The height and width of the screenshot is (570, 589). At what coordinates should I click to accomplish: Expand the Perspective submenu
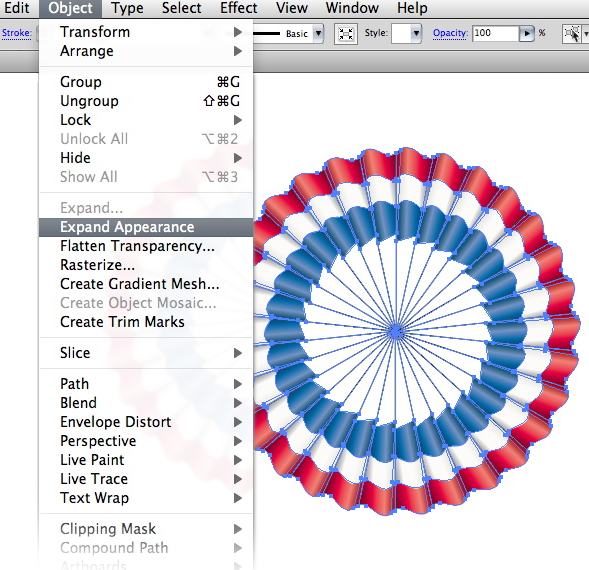pos(146,441)
